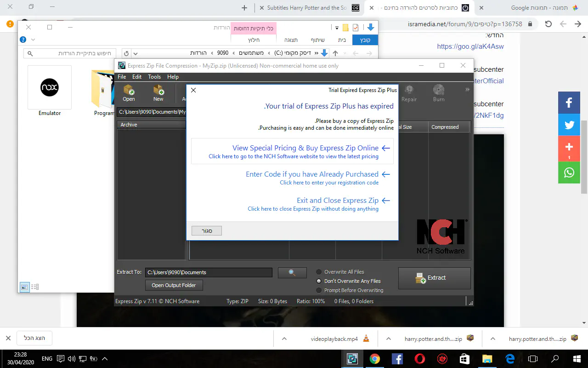Select Overwrite All Files option
Viewport: 588px width, 368px height.
(319, 272)
